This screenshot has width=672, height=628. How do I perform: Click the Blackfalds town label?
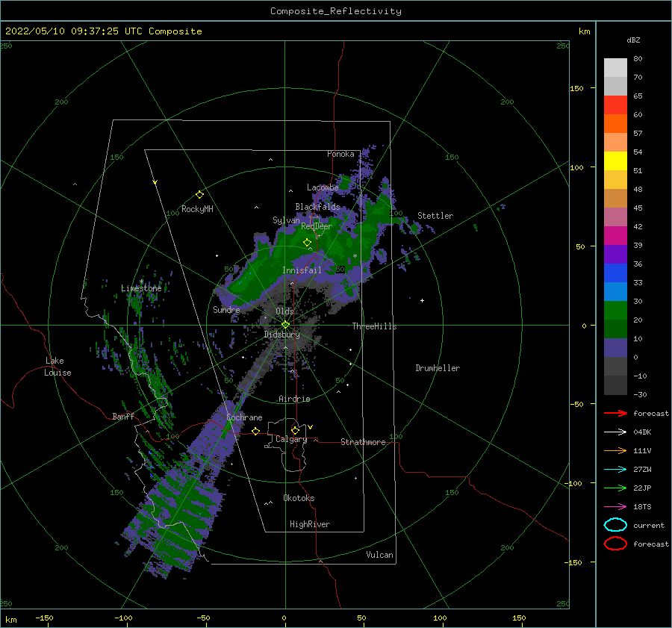[317, 207]
